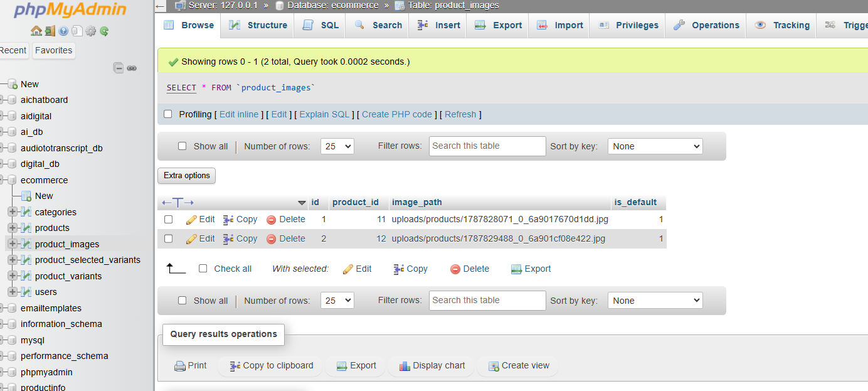868x391 pixels.
Task: Open the blue question mark documentation icon
Action: coord(63,31)
